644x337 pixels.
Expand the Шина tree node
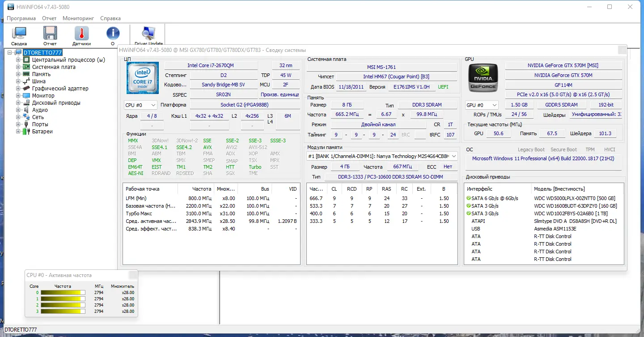tap(18, 81)
